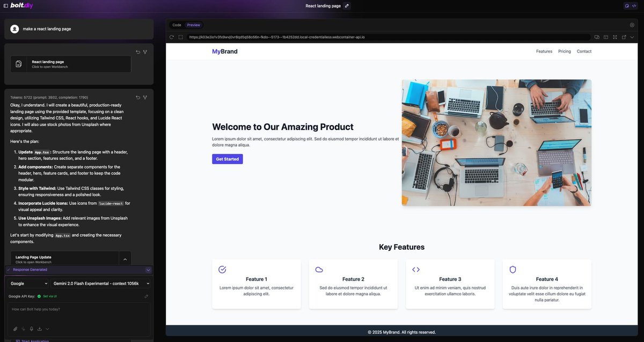Click the shield icon on Feature 4
The image size is (644, 342).
click(x=513, y=270)
